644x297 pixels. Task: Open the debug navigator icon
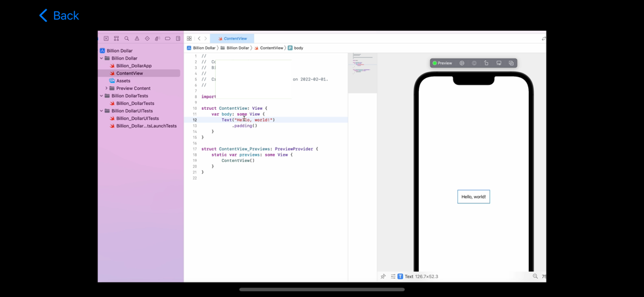[x=157, y=38]
